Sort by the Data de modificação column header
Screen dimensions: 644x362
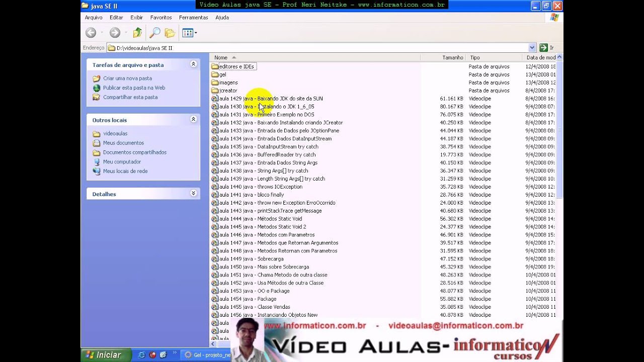[540, 57]
